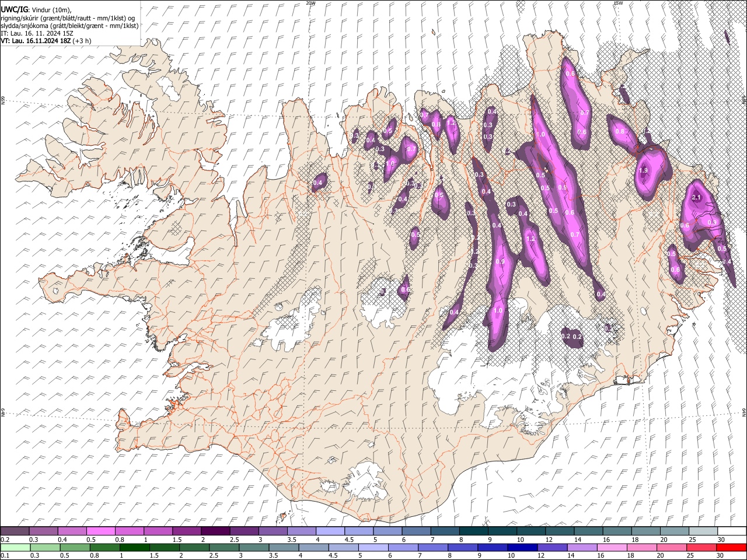The height and width of the screenshot is (560, 747).
Task: Click the "slydda/snjókoma" description line in header
Action: 69,26
